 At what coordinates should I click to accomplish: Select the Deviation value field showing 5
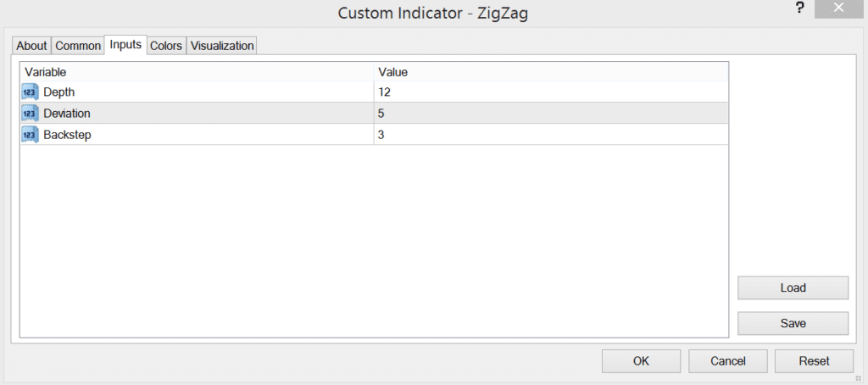(551, 113)
